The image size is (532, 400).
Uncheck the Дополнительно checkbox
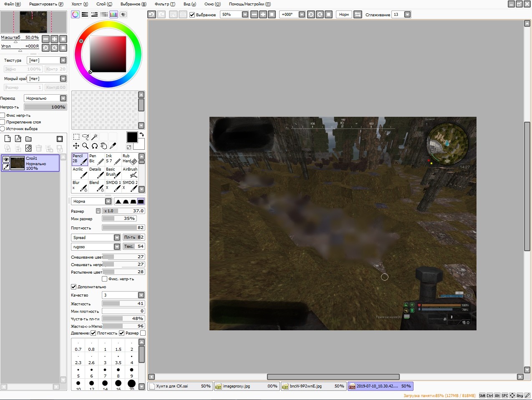click(x=74, y=287)
